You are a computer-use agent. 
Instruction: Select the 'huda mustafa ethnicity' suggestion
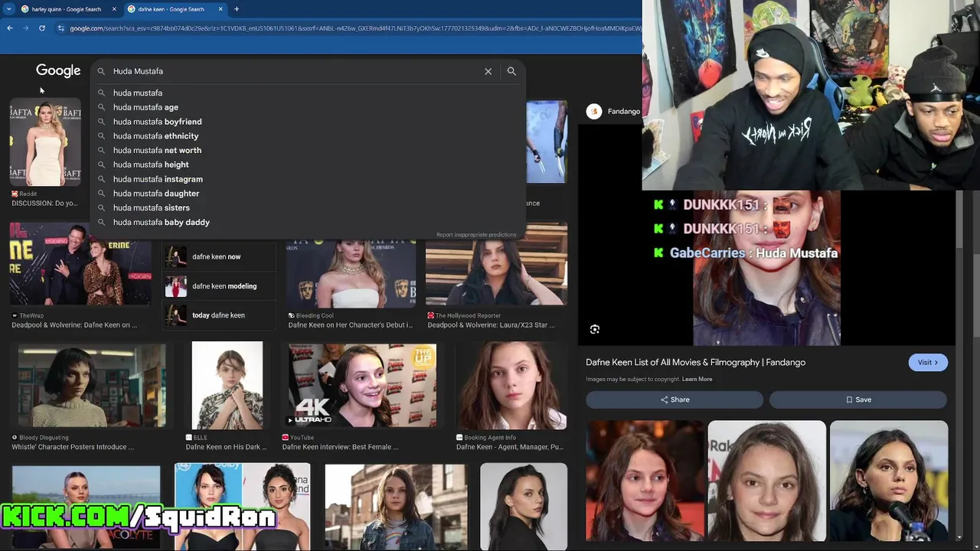click(x=308, y=136)
